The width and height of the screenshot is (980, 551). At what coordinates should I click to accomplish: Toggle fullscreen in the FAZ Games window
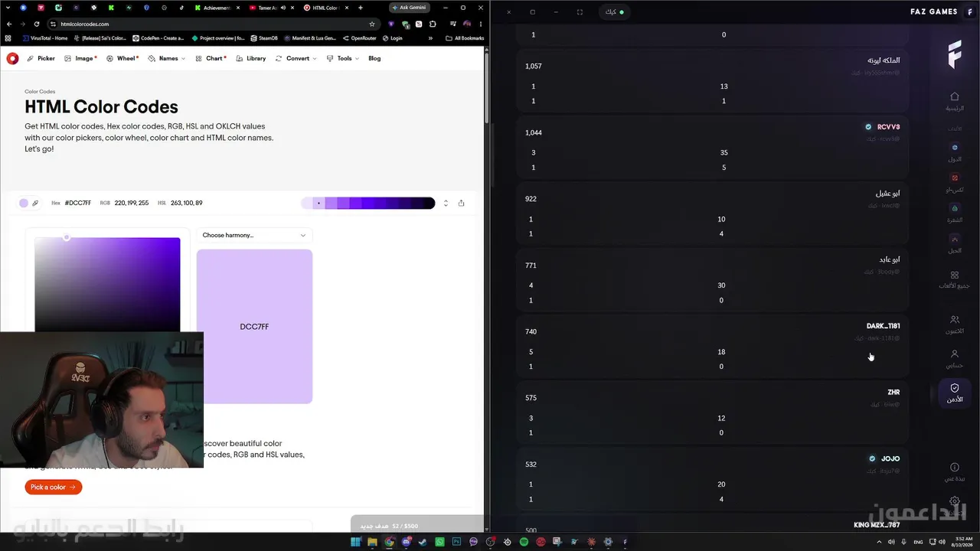point(580,12)
